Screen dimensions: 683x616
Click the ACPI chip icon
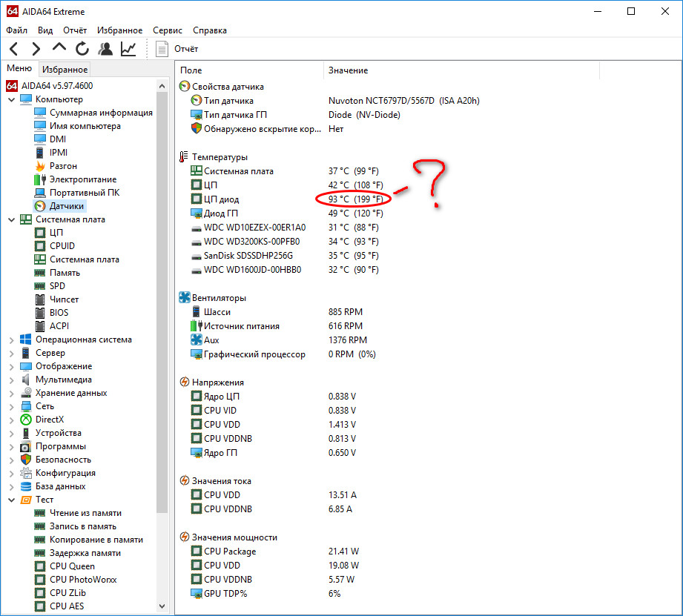(x=40, y=326)
